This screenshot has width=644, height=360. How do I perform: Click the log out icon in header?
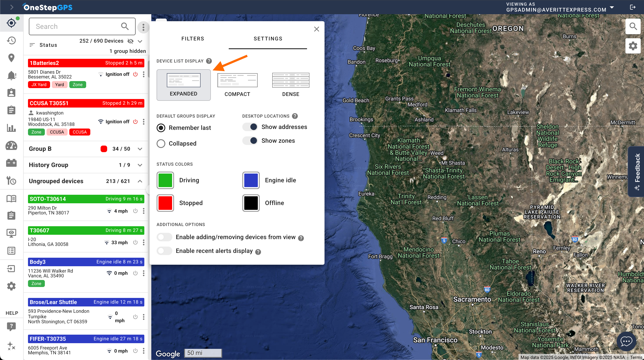pos(632,7)
